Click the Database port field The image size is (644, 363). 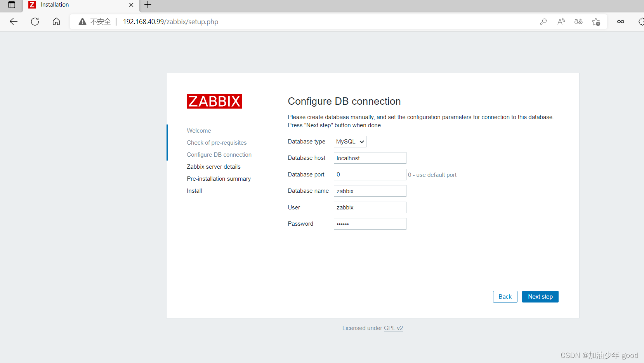370,175
